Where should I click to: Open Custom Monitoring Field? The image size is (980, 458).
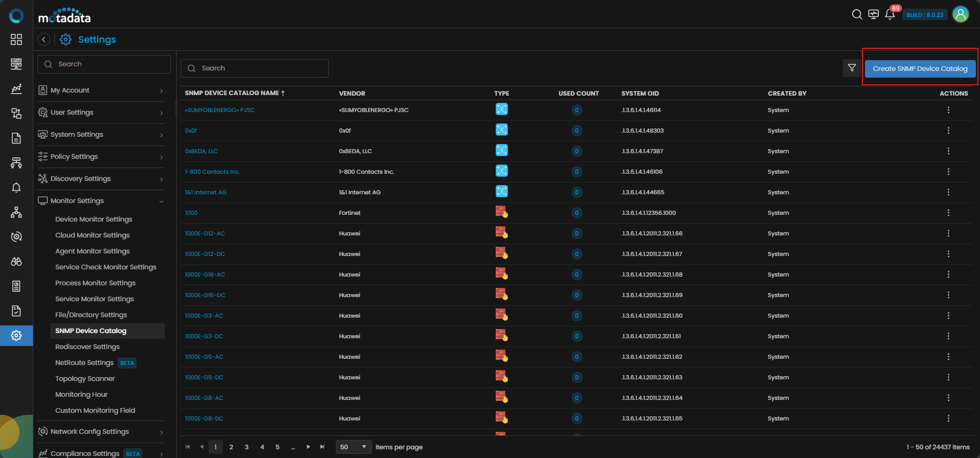[95, 411]
